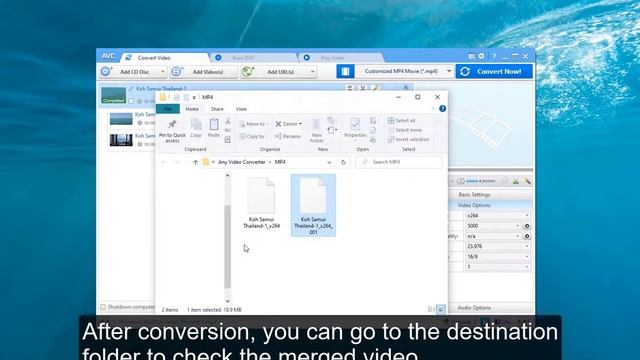
Task: Click the Rename button in the ribbon
Action: coord(288,136)
